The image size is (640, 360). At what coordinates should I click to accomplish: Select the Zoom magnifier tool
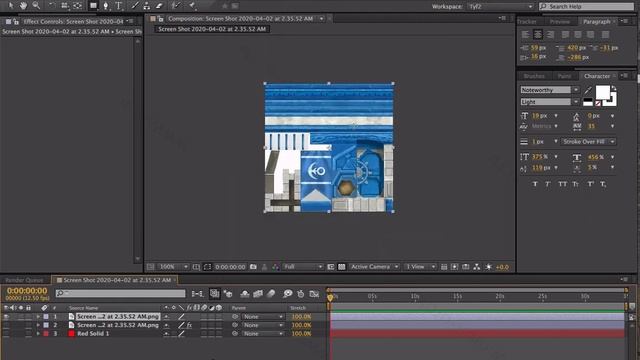[36, 6]
